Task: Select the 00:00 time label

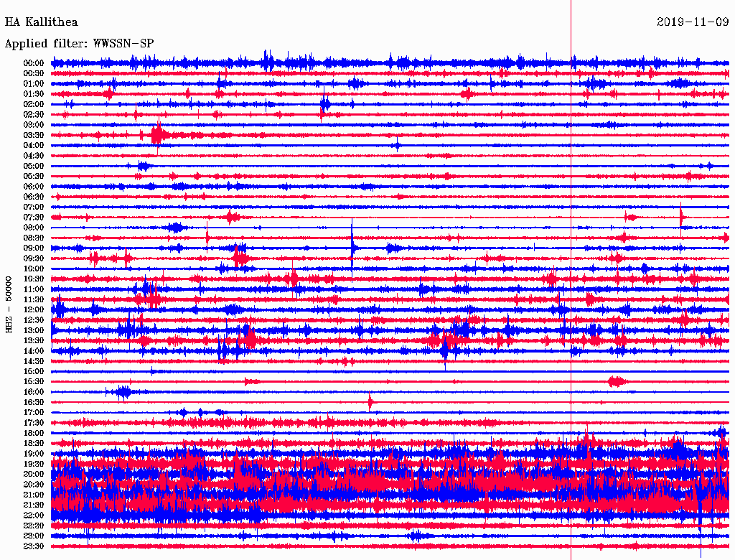Action: (x=34, y=63)
